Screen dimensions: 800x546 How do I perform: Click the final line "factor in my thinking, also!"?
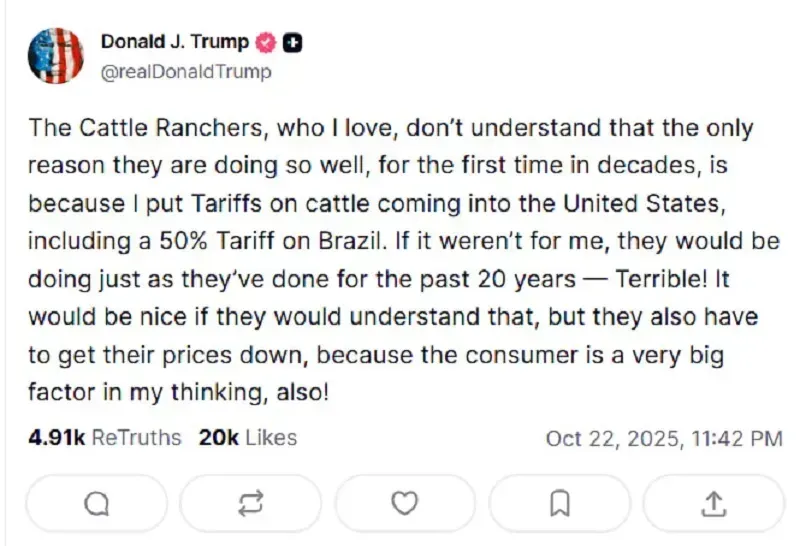pos(178,392)
